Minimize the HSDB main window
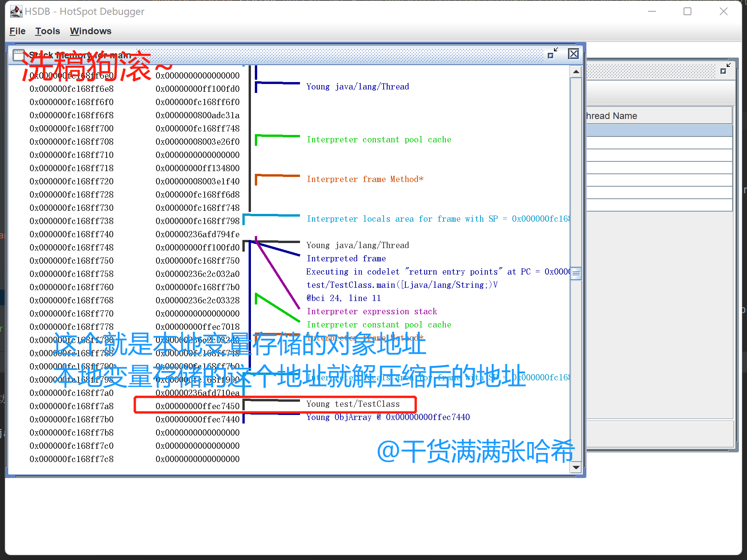Screen dimensions: 747x560 tap(652, 11)
